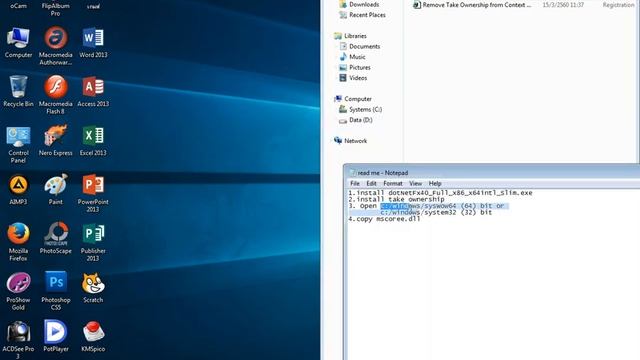The width and height of the screenshot is (640, 360).
Task: Select Downloads in Explorer sidebar
Action: pos(359,4)
